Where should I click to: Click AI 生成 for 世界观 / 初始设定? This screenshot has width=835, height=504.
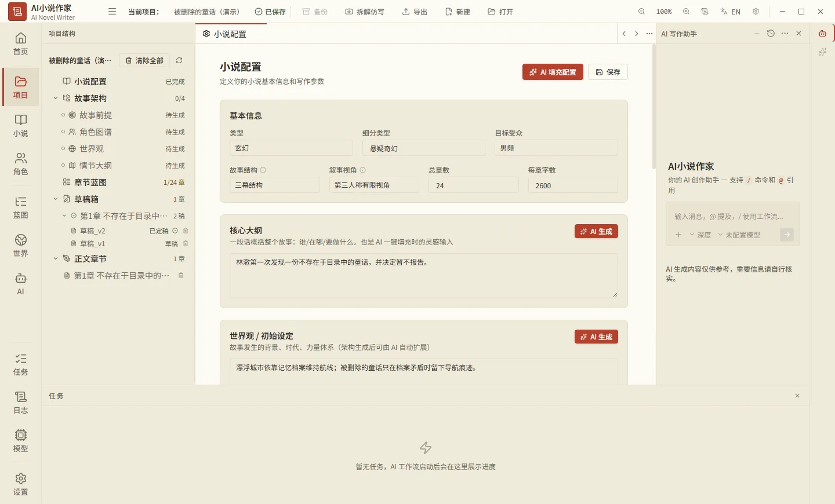(596, 337)
